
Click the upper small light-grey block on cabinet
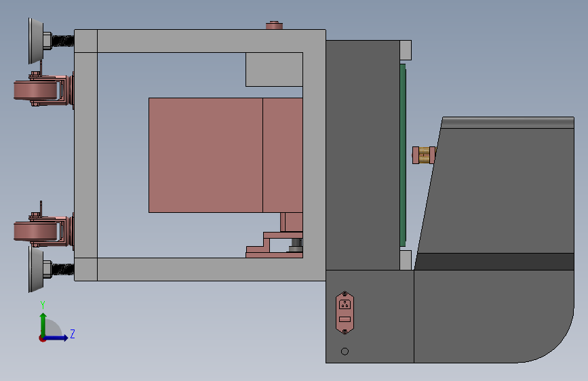point(406,50)
